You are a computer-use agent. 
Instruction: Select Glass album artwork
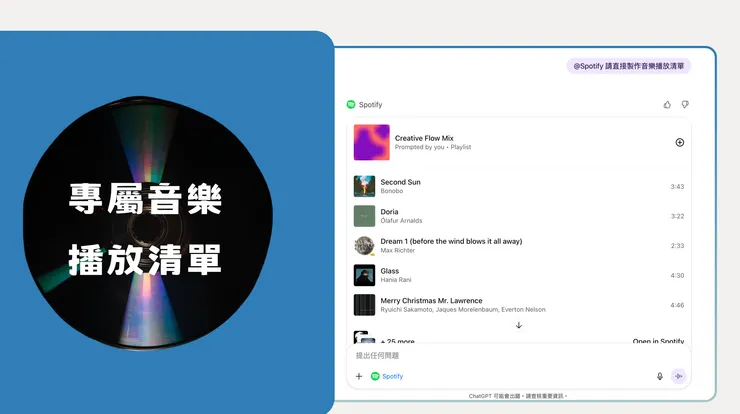364,275
